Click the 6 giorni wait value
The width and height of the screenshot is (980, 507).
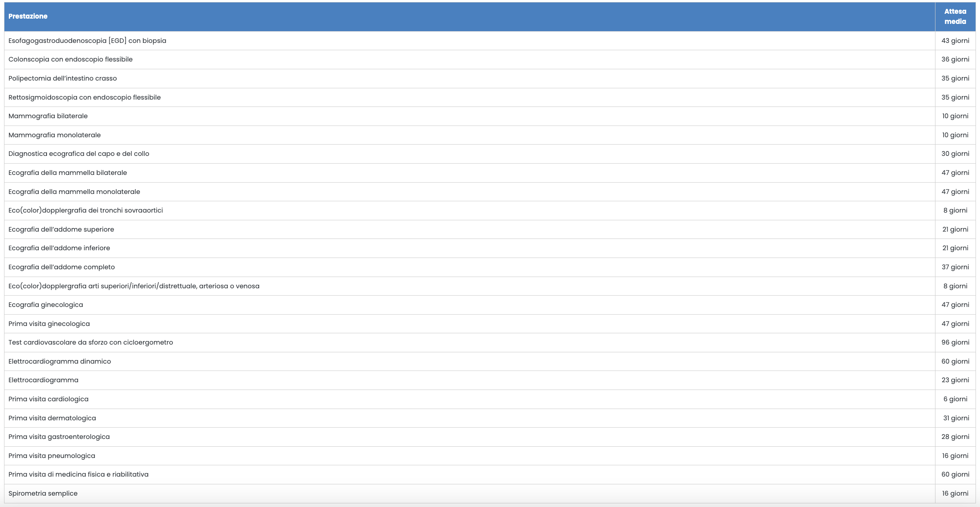[x=955, y=399]
